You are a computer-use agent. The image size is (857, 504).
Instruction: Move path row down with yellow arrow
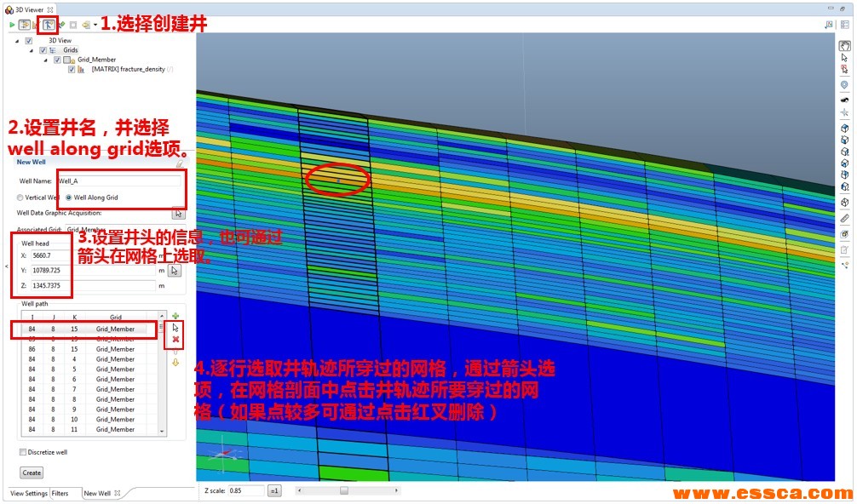(175, 362)
